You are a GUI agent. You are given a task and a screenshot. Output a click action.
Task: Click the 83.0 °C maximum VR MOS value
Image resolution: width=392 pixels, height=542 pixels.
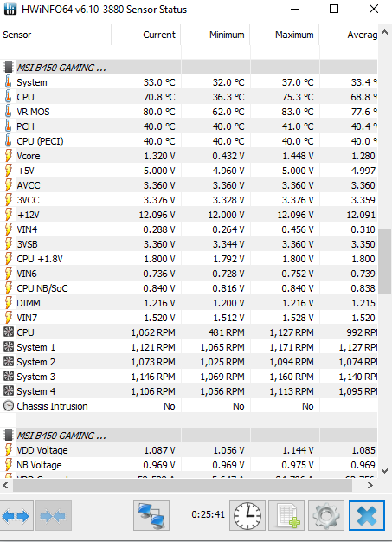298,112
